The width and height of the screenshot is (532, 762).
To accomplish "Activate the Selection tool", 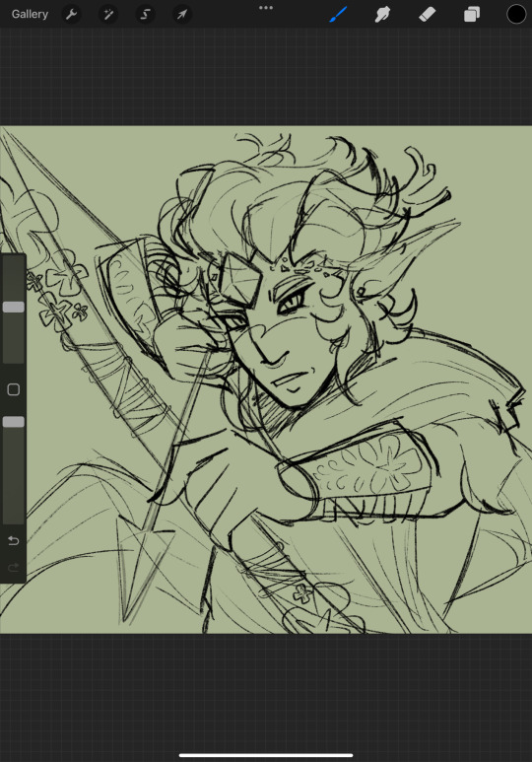I will click(x=145, y=14).
